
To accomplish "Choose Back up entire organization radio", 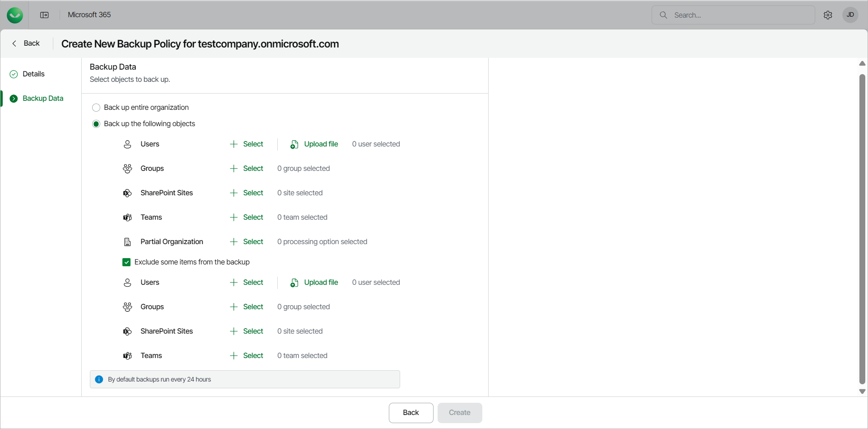I will [96, 108].
